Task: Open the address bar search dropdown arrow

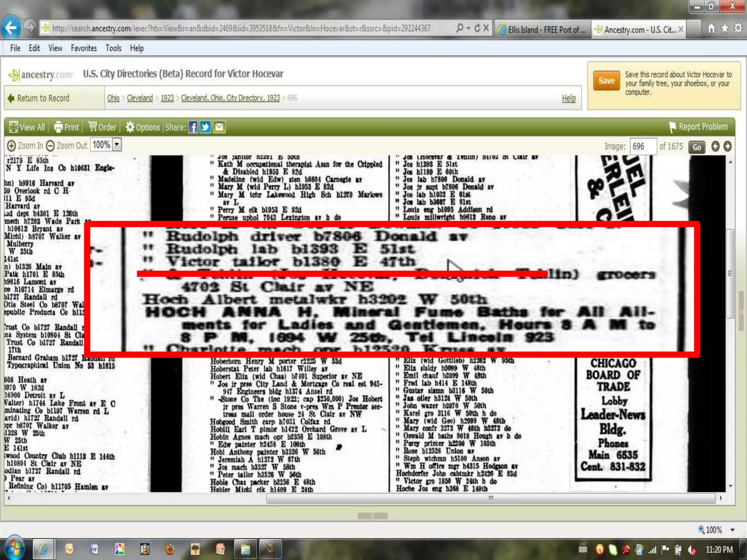Action: pos(468,28)
